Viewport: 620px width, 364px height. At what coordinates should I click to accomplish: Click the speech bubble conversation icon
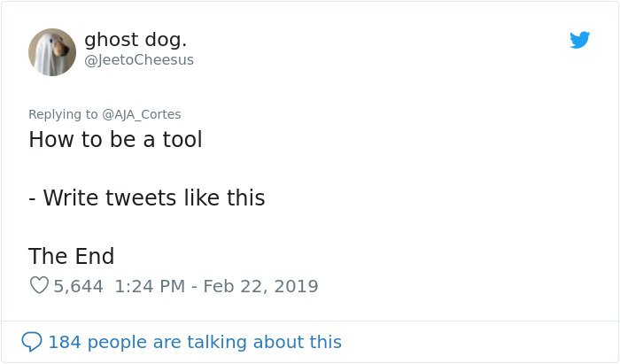(x=31, y=342)
